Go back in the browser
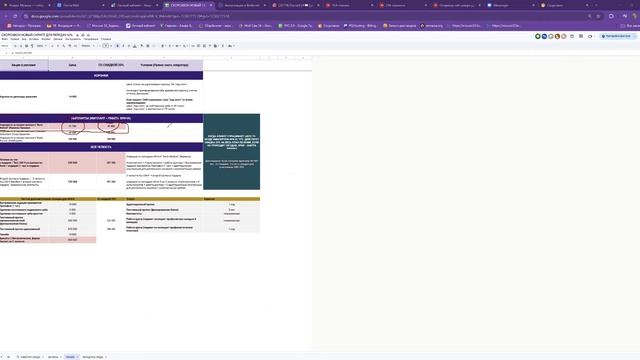 (x=6, y=16)
